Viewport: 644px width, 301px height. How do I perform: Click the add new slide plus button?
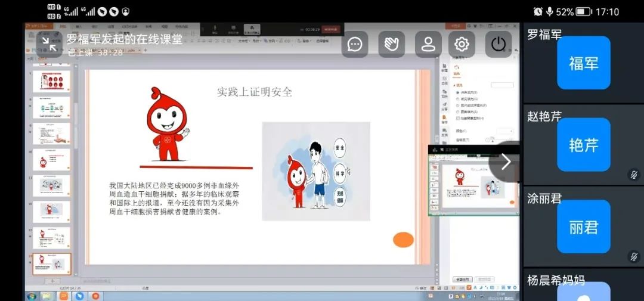click(52, 281)
